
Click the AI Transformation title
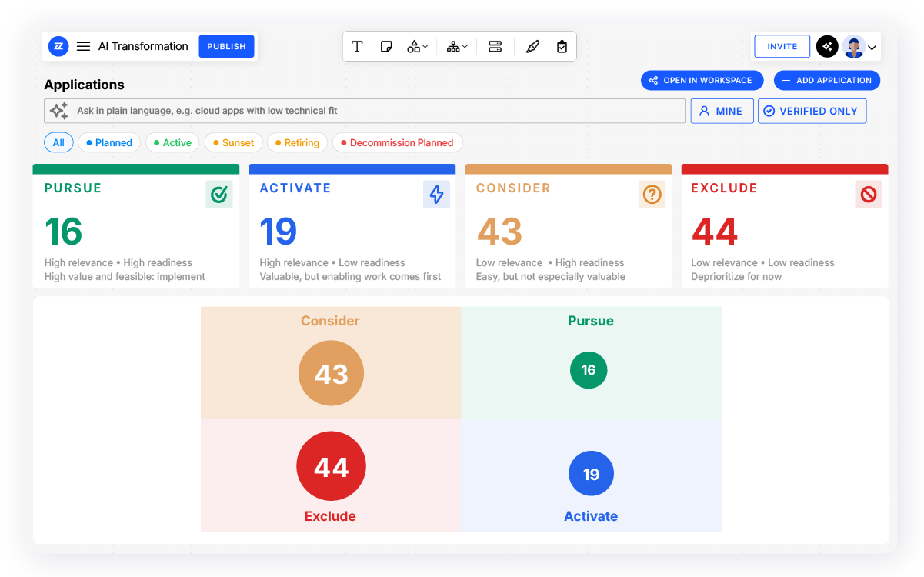143,46
